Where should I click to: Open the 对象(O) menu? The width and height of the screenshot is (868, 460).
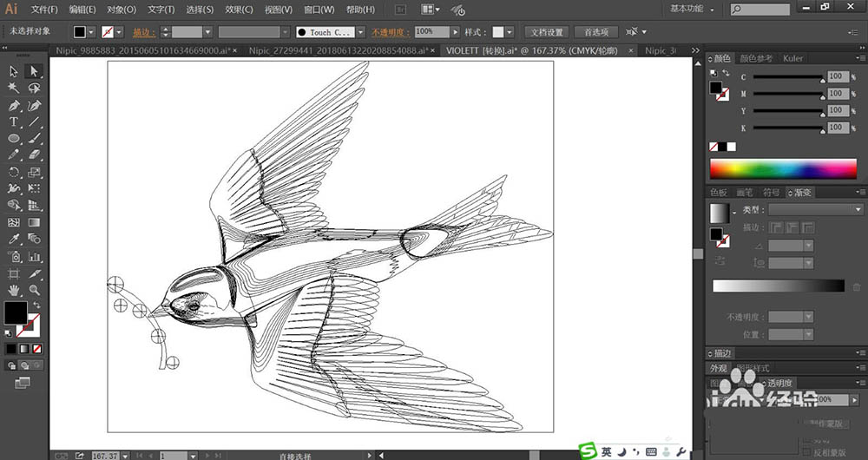(x=122, y=10)
